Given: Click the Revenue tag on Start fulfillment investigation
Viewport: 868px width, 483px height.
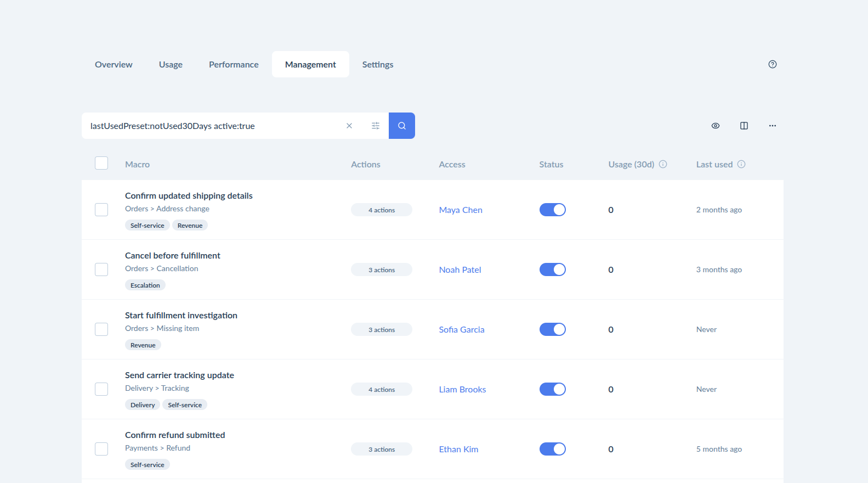Looking at the screenshot, I should click(x=143, y=345).
